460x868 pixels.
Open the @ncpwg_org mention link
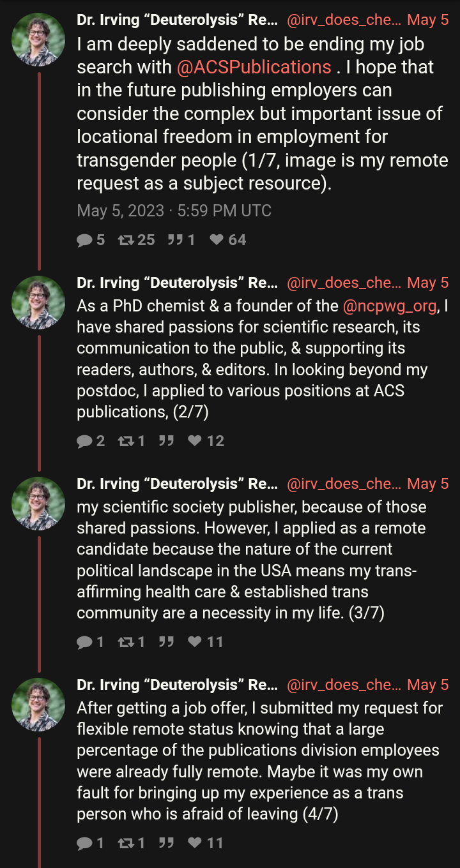point(390,306)
